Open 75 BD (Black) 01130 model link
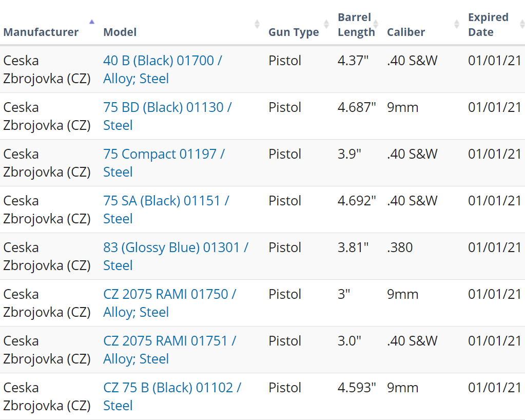Image resolution: width=525 pixels, height=420 pixels. [x=167, y=116]
